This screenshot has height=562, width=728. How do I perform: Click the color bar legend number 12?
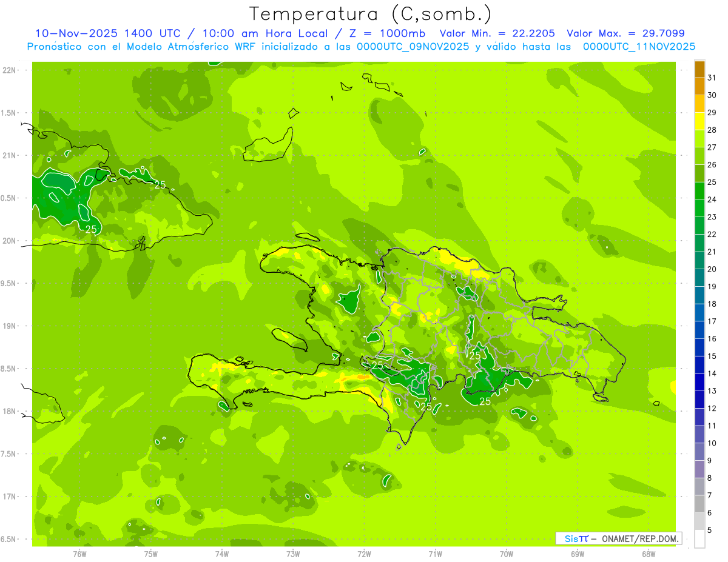(712, 409)
